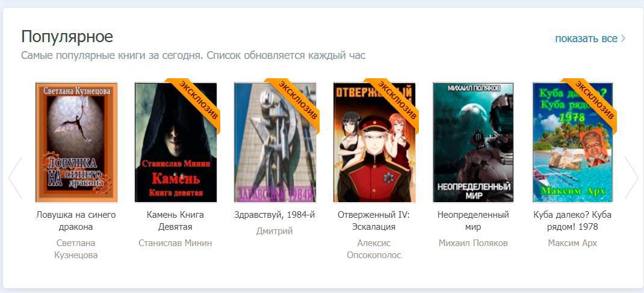Select author 'Михаил Поляков'
The height and width of the screenshot is (293, 644).
pyautogui.click(x=473, y=243)
